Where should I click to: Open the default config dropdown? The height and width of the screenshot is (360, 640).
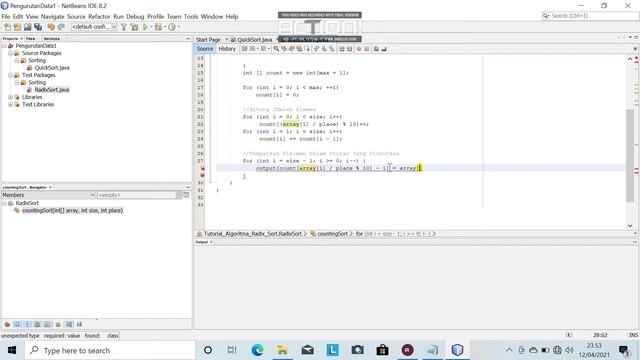pyautogui.click(x=94, y=27)
